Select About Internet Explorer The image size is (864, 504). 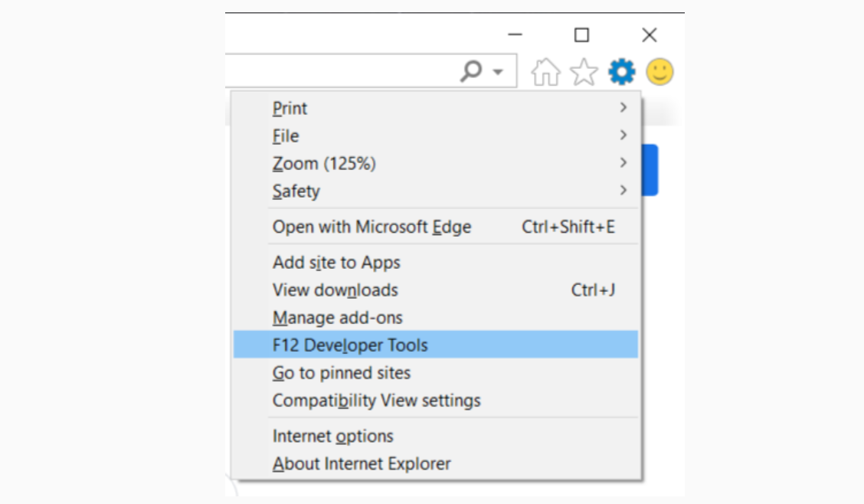pos(362,463)
